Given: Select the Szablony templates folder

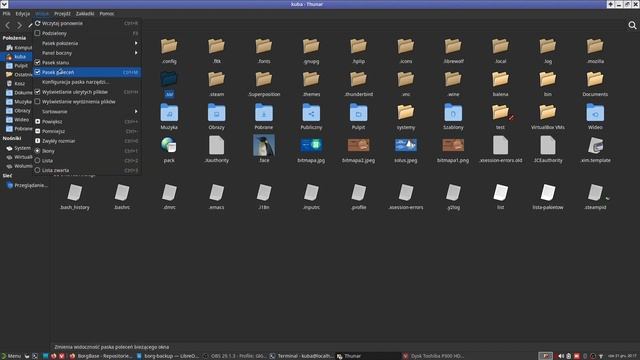Looking at the screenshot, I should tap(453, 117).
